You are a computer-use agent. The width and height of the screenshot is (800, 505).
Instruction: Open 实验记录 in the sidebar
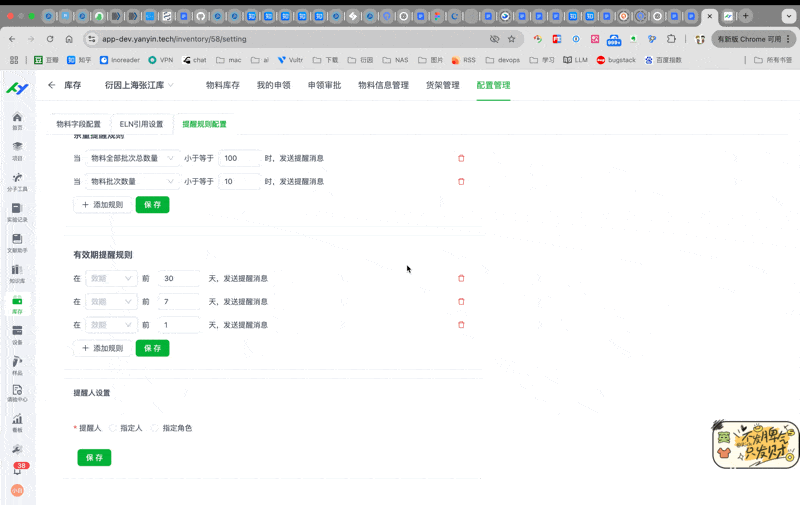[x=17, y=212]
